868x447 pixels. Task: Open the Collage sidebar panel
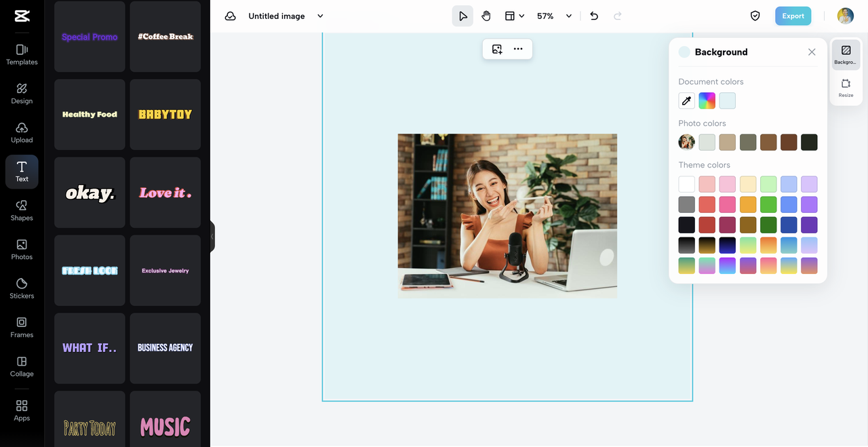coord(22,367)
